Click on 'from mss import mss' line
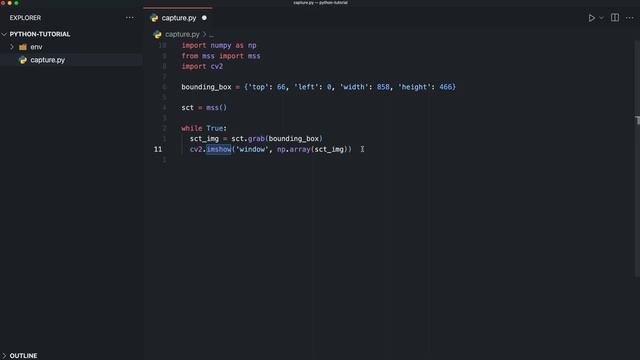The width and height of the screenshot is (640, 360). click(x=221, y=56)
